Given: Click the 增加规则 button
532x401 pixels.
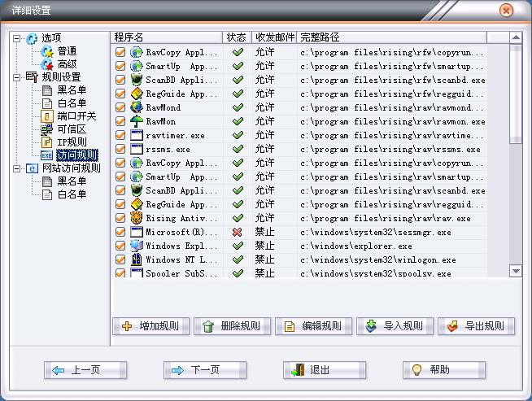Looking at the screenshot, I should click(150, 326).
